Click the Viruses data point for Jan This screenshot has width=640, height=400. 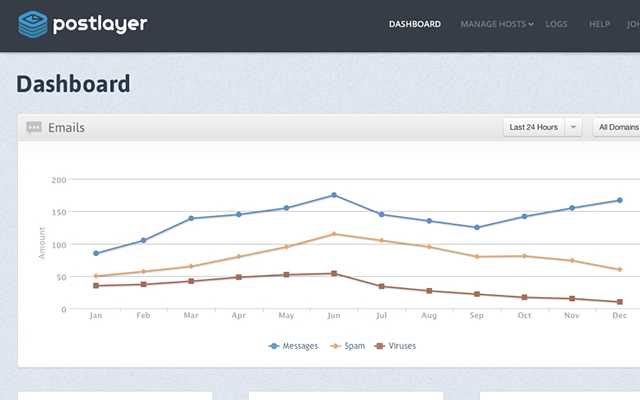tap(96, 286)
